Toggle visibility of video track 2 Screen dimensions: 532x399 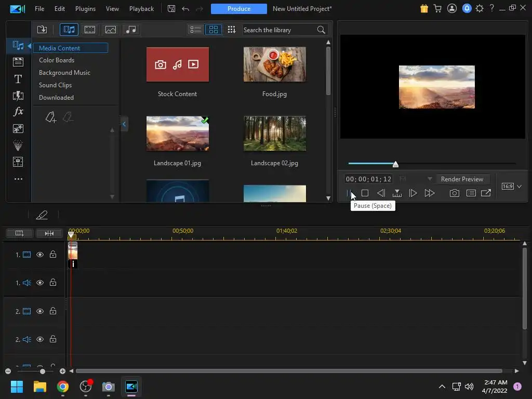pos(40,311)
